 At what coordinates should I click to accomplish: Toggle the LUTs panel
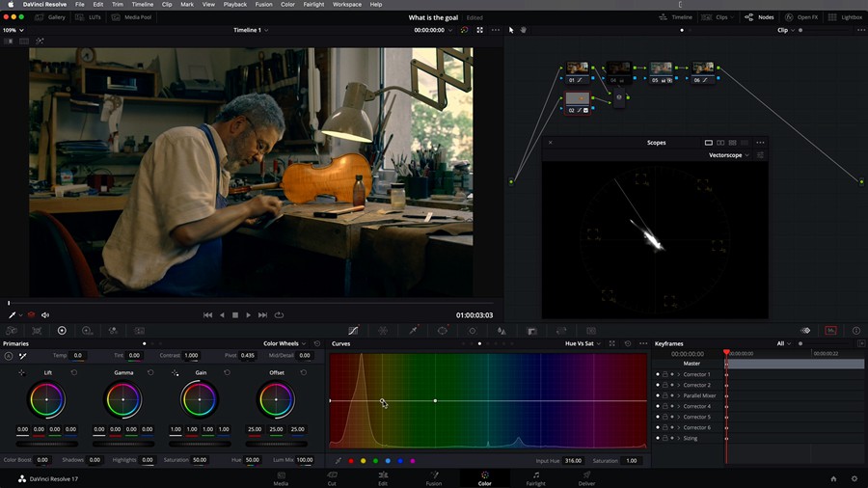click(89, 17)
